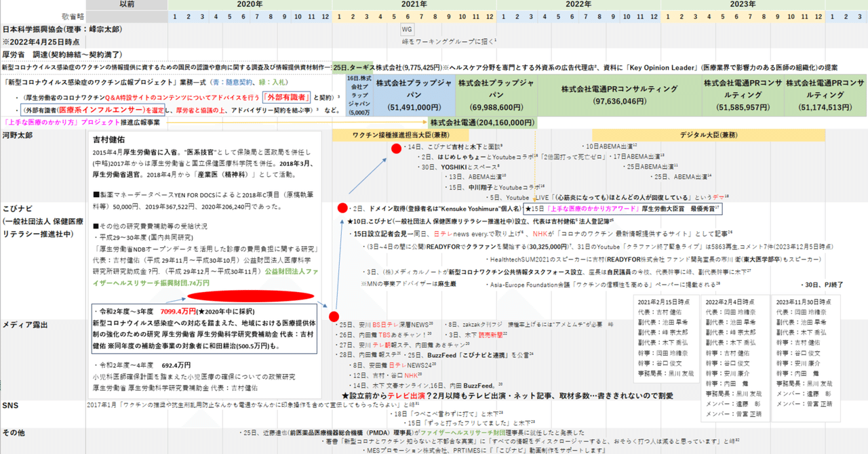Click the WG box in 2021
This screenshot has width=868, height=454.
(407, 30)
